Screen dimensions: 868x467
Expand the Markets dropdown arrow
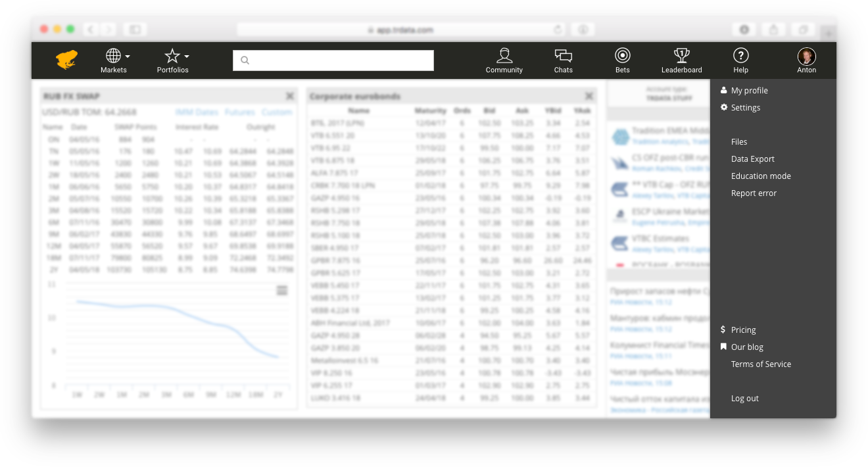pos(128,57)
